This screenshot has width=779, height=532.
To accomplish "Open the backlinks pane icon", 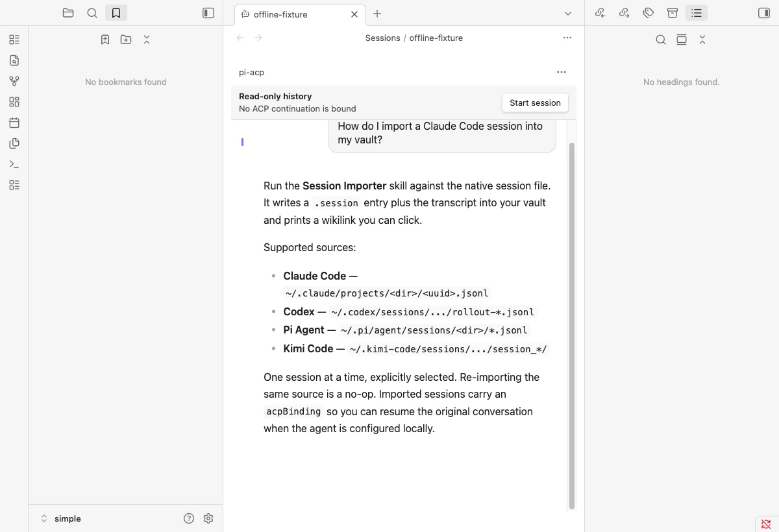I will pyautogui.click(x=600, y=13).
